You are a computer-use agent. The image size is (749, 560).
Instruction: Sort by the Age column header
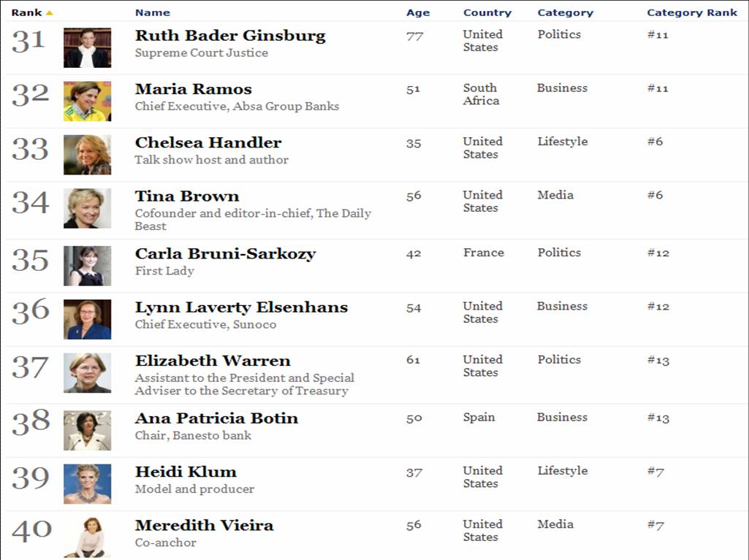[x=419, y=12]
